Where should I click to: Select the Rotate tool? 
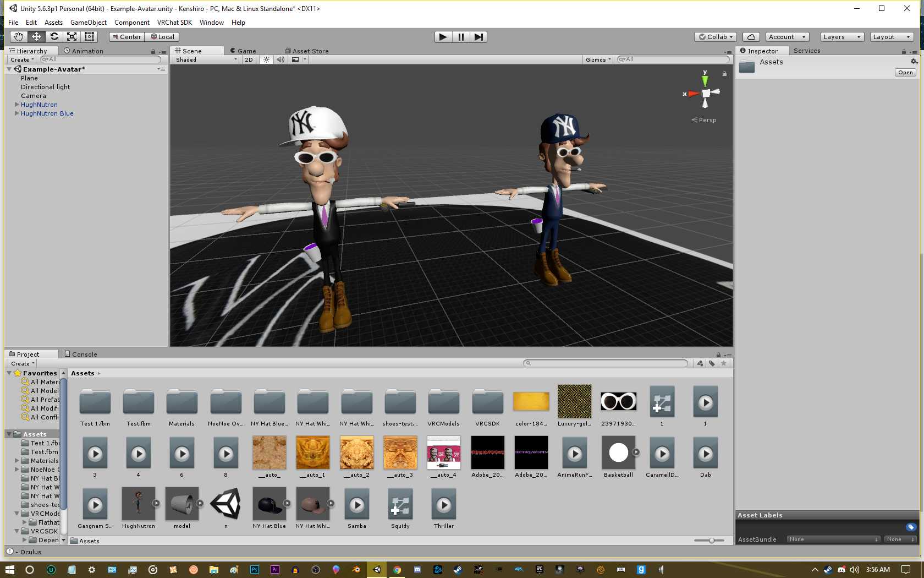click(x=54, y=37)
